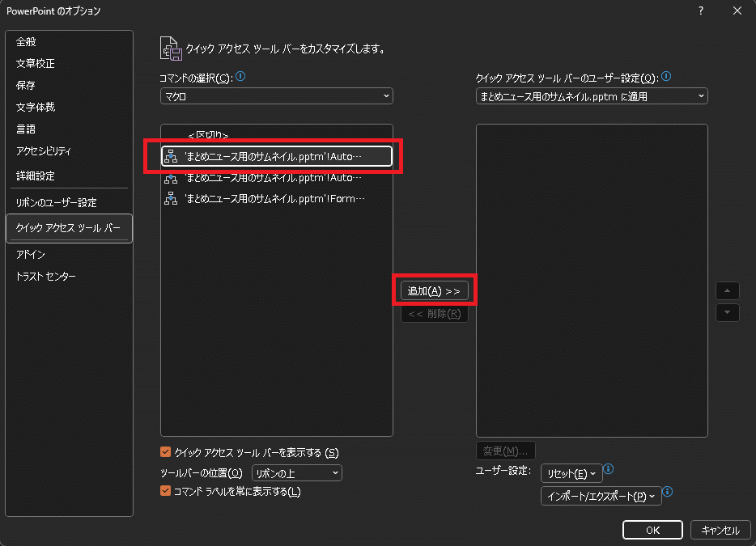Click the キャンセル button
The image size is (756, 546).
720,530
